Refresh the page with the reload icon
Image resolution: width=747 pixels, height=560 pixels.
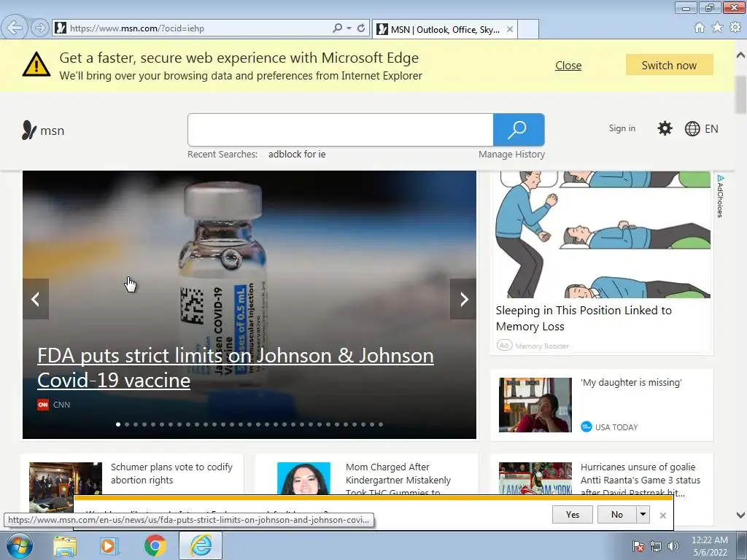[361, 28]
